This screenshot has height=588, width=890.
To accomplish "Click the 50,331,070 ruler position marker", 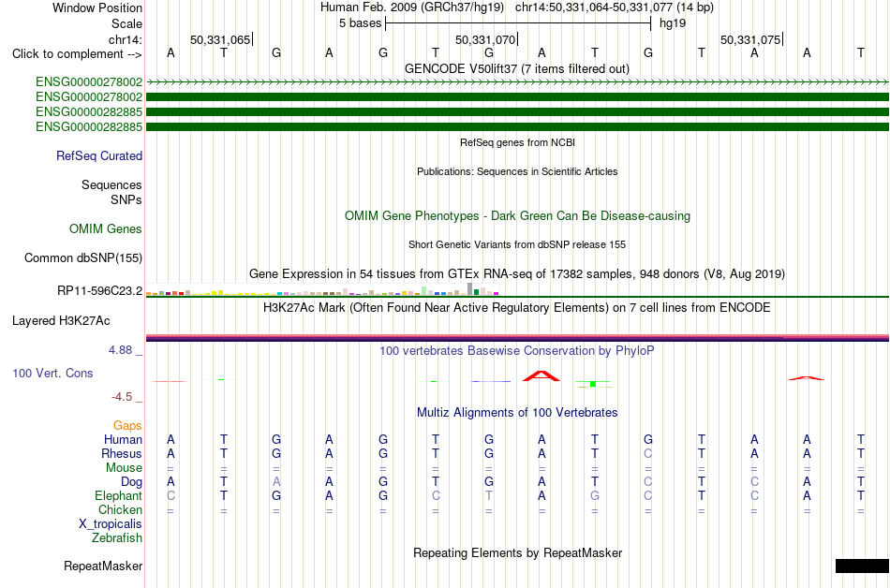I will click(x=485, y=39).
